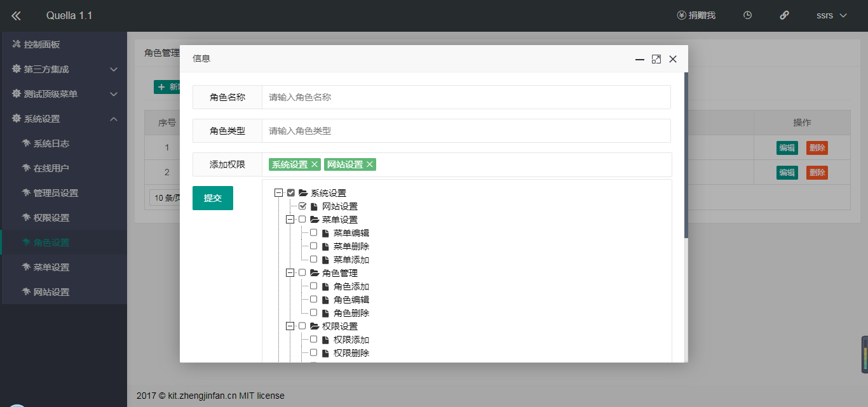
Task: Click folder icon of 菜单设置 tree node
Action: point(315,220)
